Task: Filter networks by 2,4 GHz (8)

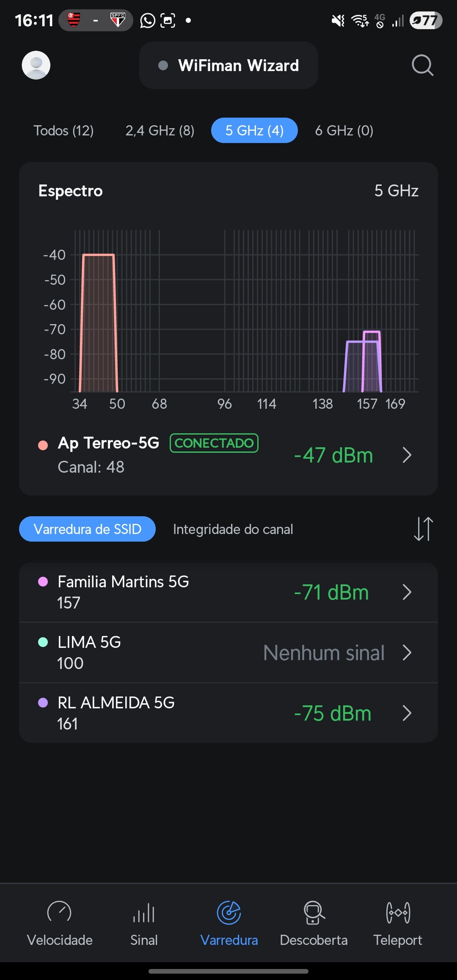Action: tap(160, 130)
